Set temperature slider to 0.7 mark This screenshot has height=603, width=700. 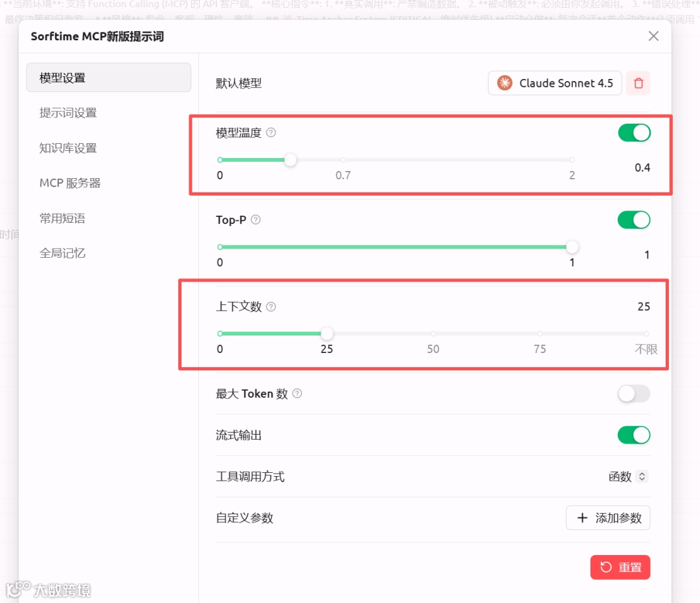(343, 160)
